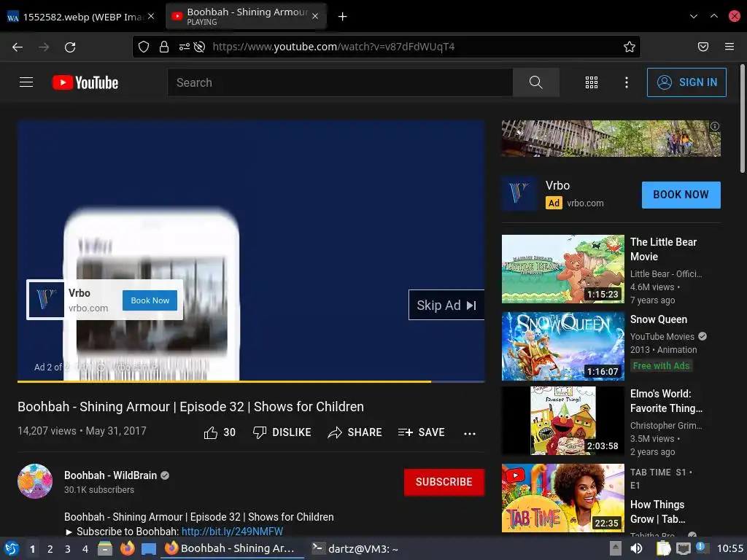747x560 pixels.
Task: Click the Vrbo logo in ad overlay
Action: (x=46, y=300)
